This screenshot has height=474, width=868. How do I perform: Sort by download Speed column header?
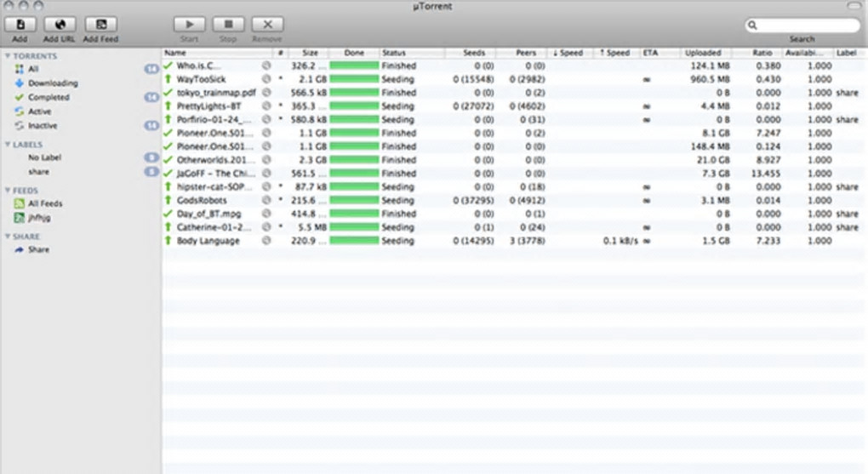pyautogui.click(x=570, y=53)
